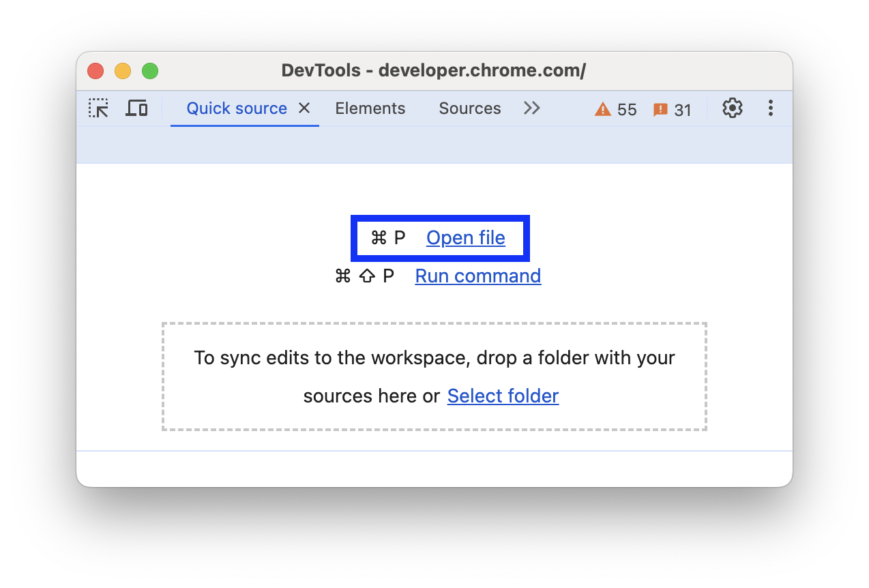Open the customize DevTools three-dot menu

tap(770, 108)
